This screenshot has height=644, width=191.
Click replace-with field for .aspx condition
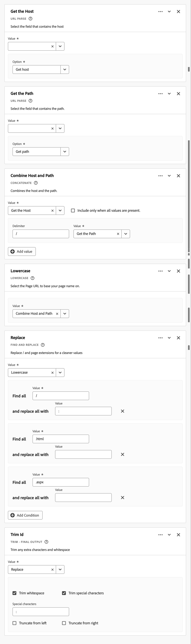pyautogui.click(x=83, y=498)
